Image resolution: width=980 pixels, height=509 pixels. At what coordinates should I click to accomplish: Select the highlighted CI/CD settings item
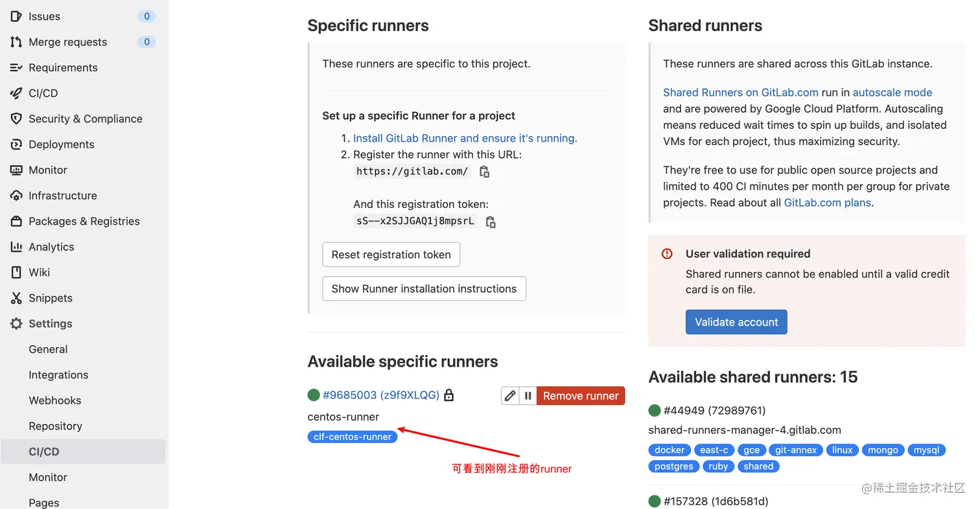coord(83,451)
